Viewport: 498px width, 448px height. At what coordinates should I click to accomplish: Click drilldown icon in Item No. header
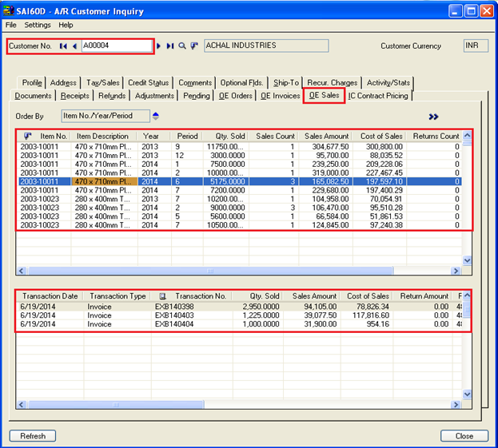pyautogui.click(x=28, y=137)
